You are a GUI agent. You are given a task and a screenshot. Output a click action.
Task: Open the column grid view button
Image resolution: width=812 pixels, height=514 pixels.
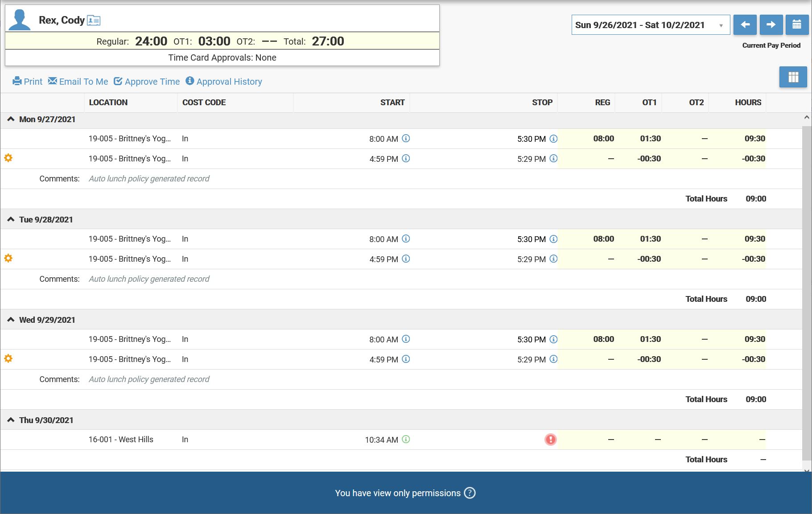tap(793, 77)
